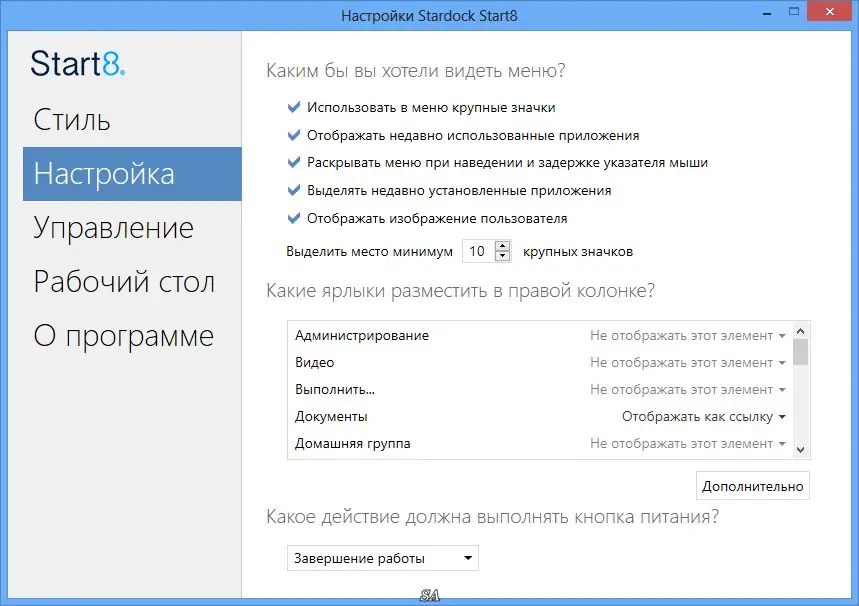
Task: Toggle "Раскрывать меню при наведении и задержке указателя мыши"
Action: [293, 161]
